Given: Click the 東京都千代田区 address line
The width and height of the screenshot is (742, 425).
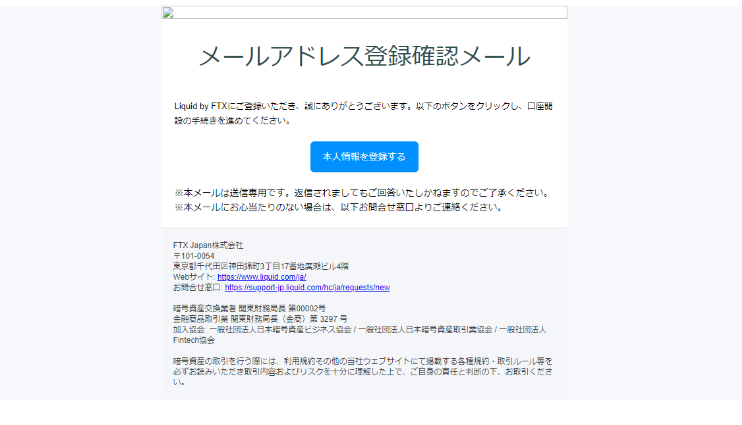Looking at the screenshot, I should point(261,266).
